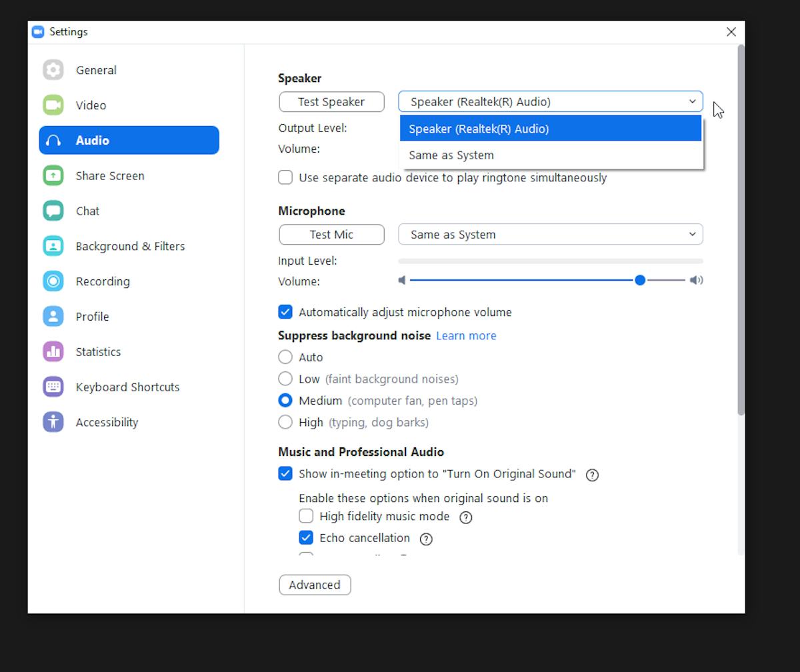Enable High fidelity music mode
800x672 pixels.
pyautogui.click(x=306, y=516)
